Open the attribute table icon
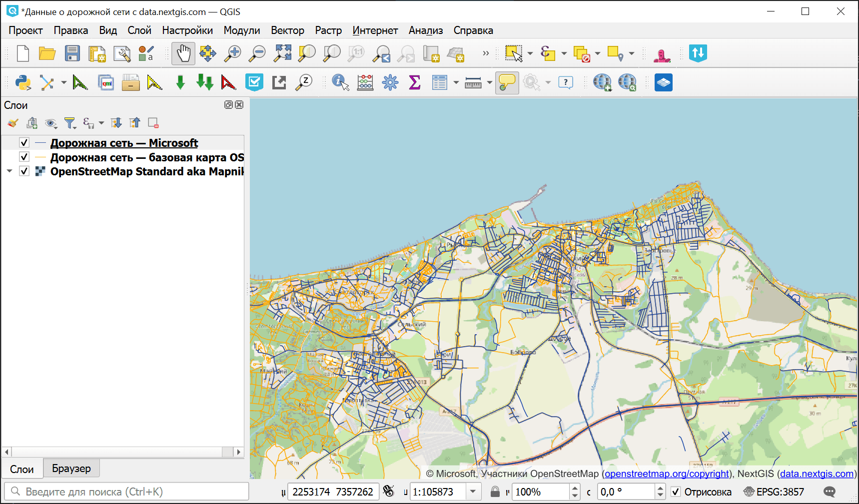The width and height of the screenshot is (859, 504). (439, 82)
